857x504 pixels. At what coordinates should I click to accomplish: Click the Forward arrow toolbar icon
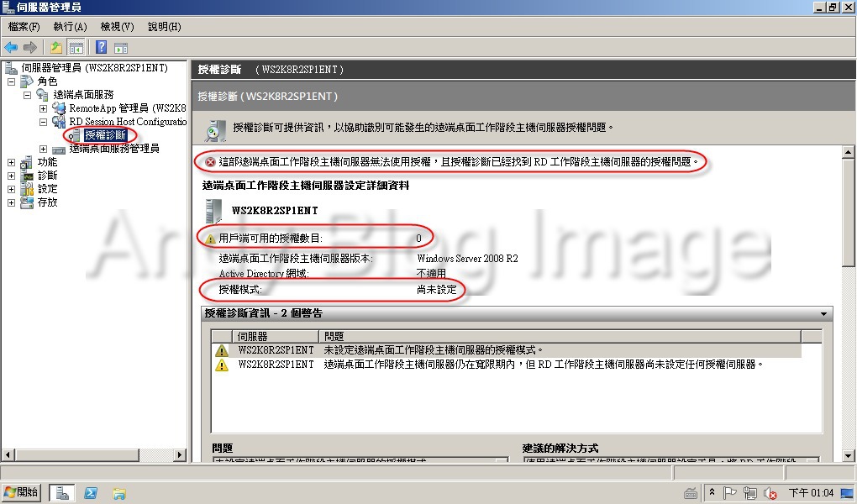[30, 48]
